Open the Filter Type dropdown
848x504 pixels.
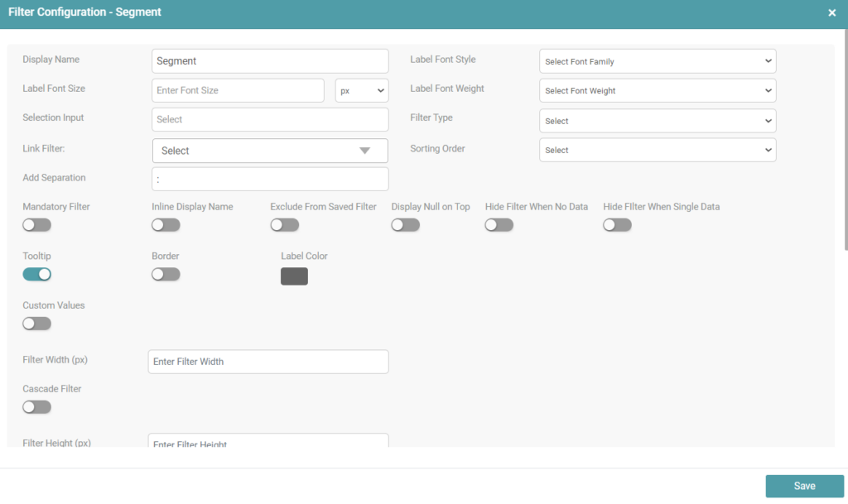coord(657,121)
